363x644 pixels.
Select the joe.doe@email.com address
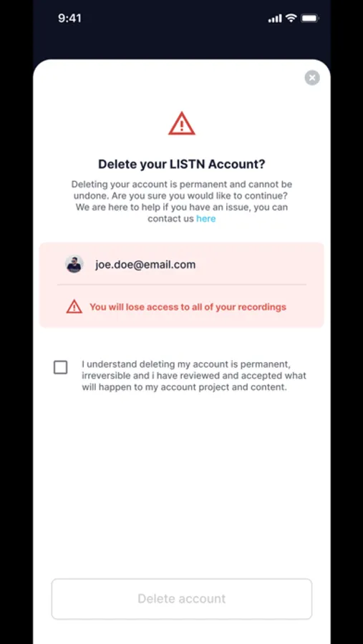pyautogui.click(x=145, y=265)
